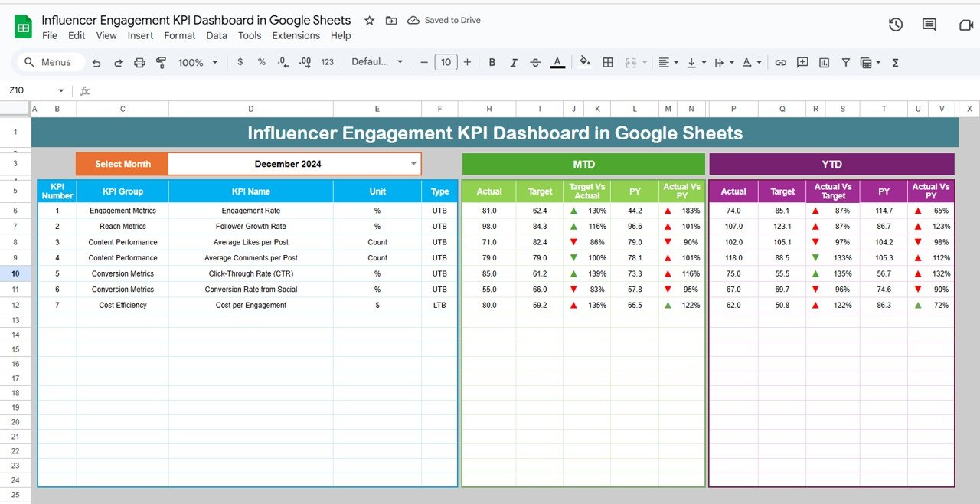Create a filter
This screenshot has height=504, width=980.
click(x=845, y=62)
